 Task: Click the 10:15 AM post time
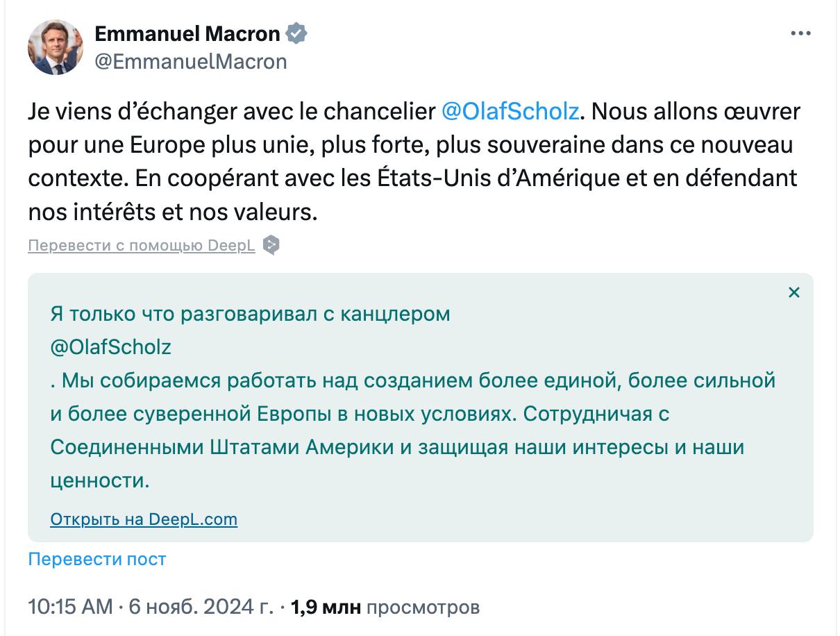coord(70,608)
